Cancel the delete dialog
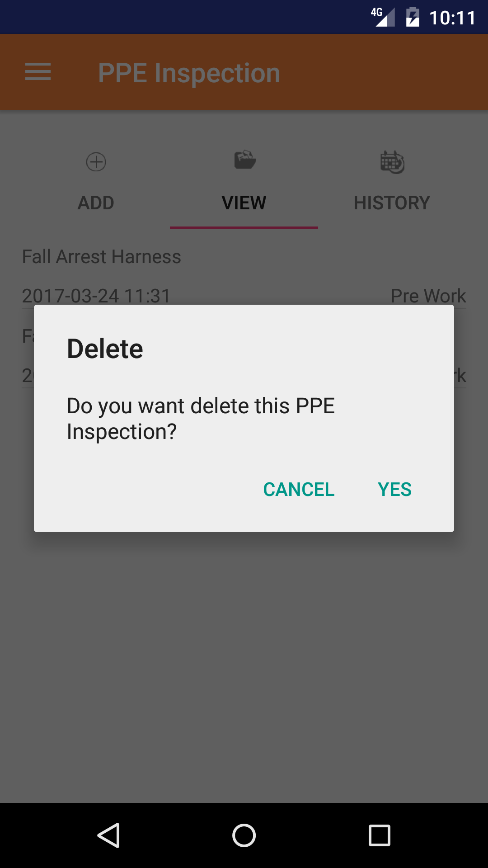488x868 pixels. point(299,490)
